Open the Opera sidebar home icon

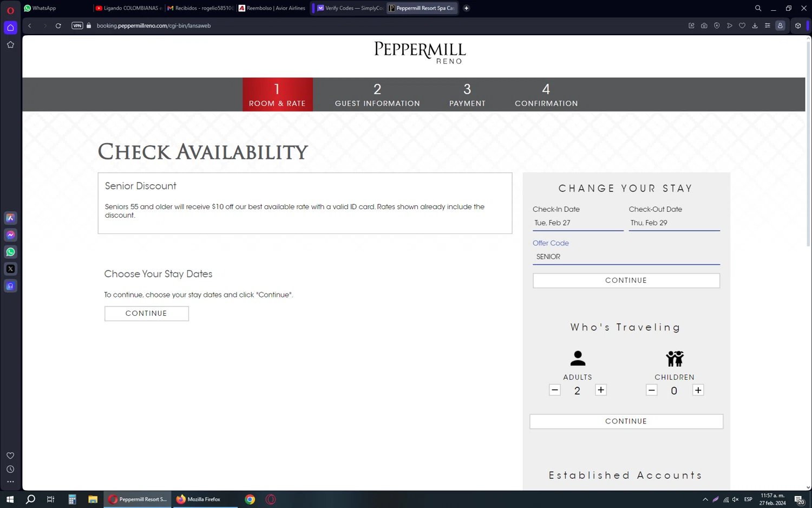coord(10,28)
